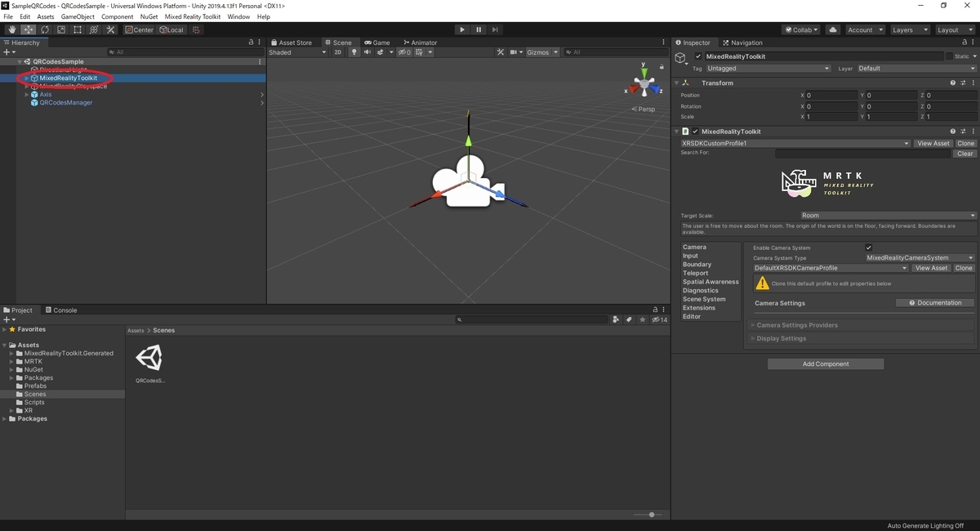The width and height of the screenshot is (980, 531).
Task: Select the Scale tool
Action: pos(61,29)
